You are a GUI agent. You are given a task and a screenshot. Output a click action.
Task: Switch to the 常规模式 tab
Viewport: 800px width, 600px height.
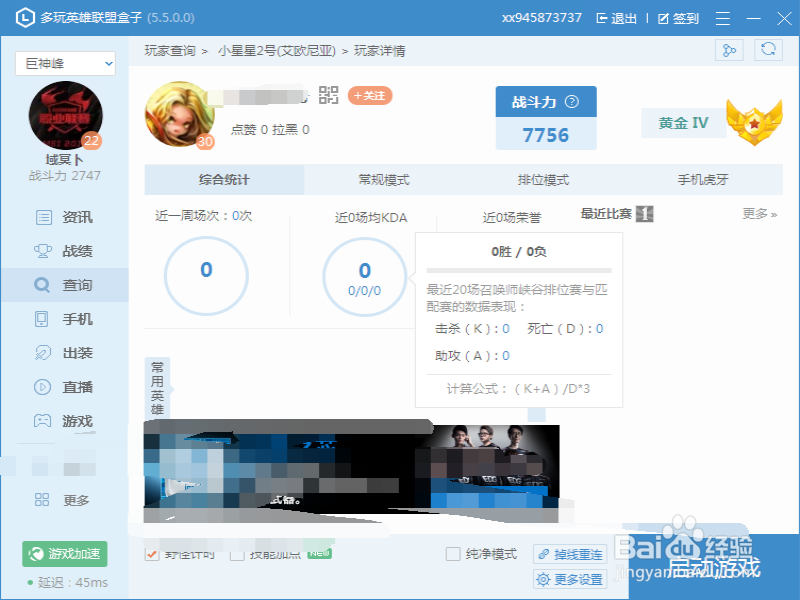384,180
